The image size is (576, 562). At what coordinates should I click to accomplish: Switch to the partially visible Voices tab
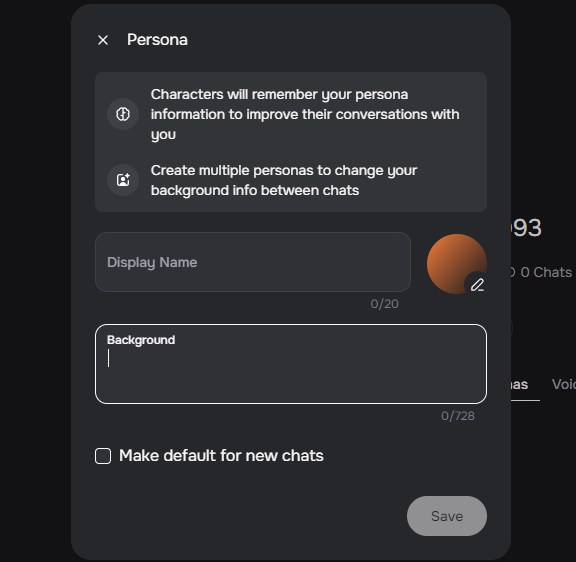click(564, 385)
